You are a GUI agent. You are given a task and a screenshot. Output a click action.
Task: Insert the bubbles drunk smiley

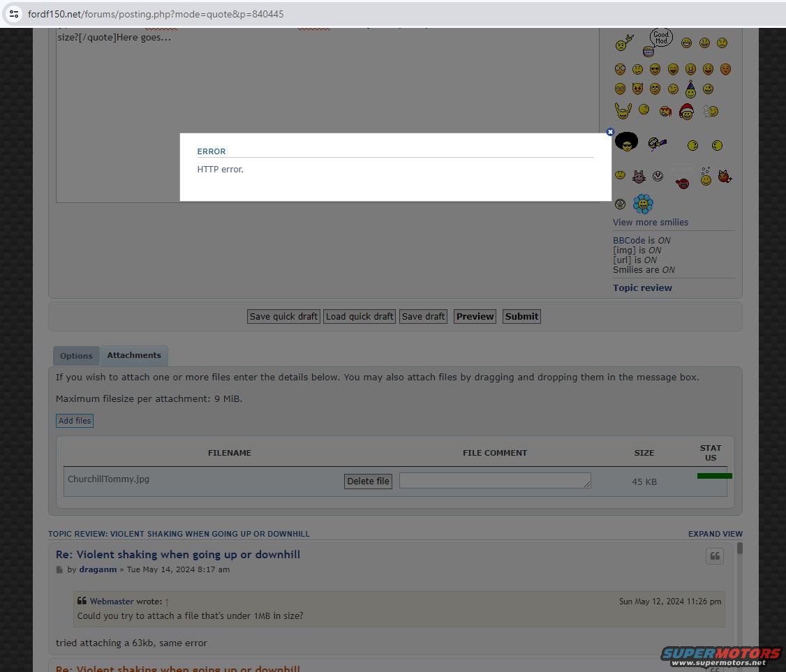click(706, 176)
